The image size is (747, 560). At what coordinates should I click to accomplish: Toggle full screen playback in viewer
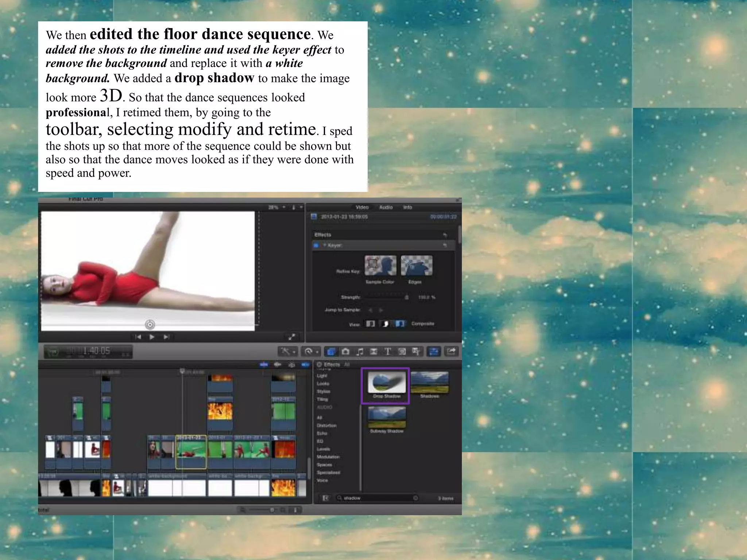(292, 337)
